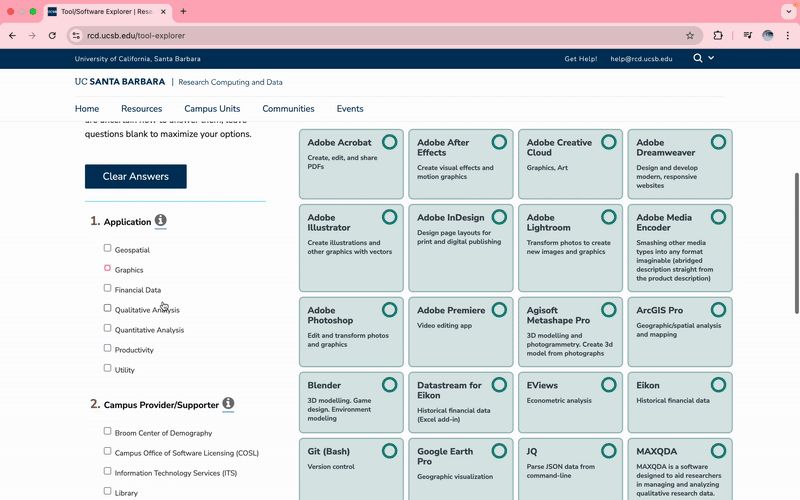Open the Chrome three-dot menu
The image size is (800, 500).
[788, 36]
